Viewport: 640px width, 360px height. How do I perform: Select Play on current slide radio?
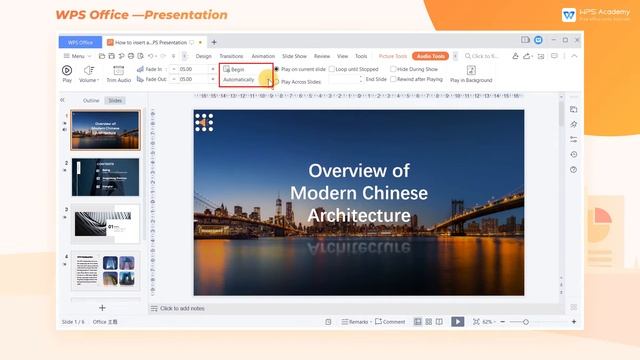click(x=277, y=69)
